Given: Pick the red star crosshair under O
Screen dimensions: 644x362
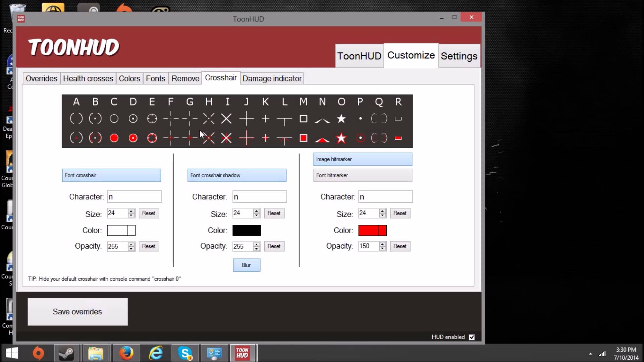Looking at the screenshot, I should click(341, 138).
